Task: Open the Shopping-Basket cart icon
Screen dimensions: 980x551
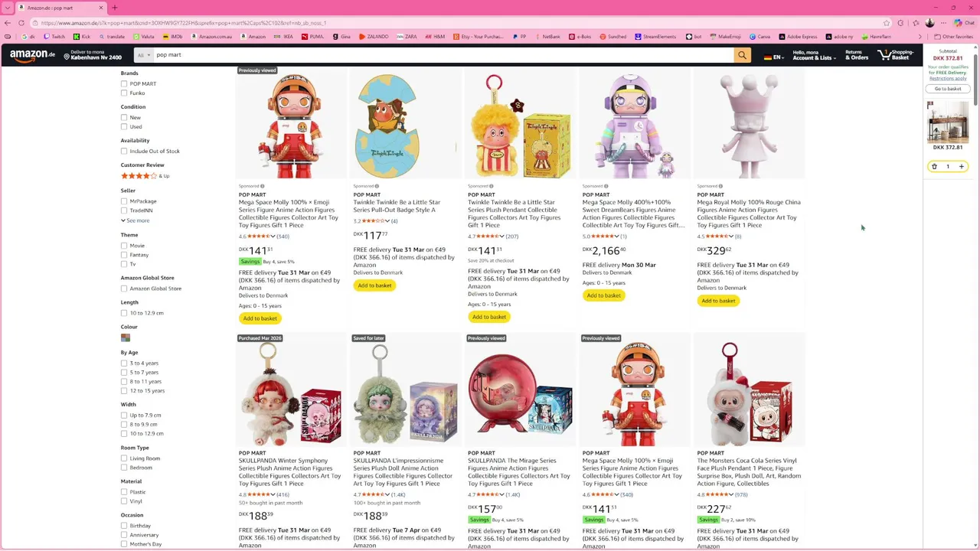Action: (x=896, y=55)
